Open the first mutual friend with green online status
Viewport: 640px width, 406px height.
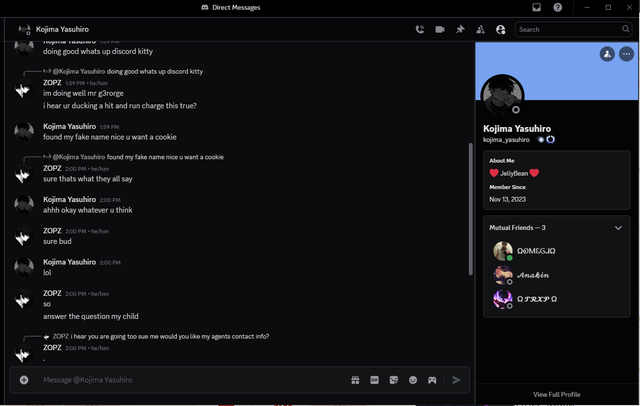556,251
